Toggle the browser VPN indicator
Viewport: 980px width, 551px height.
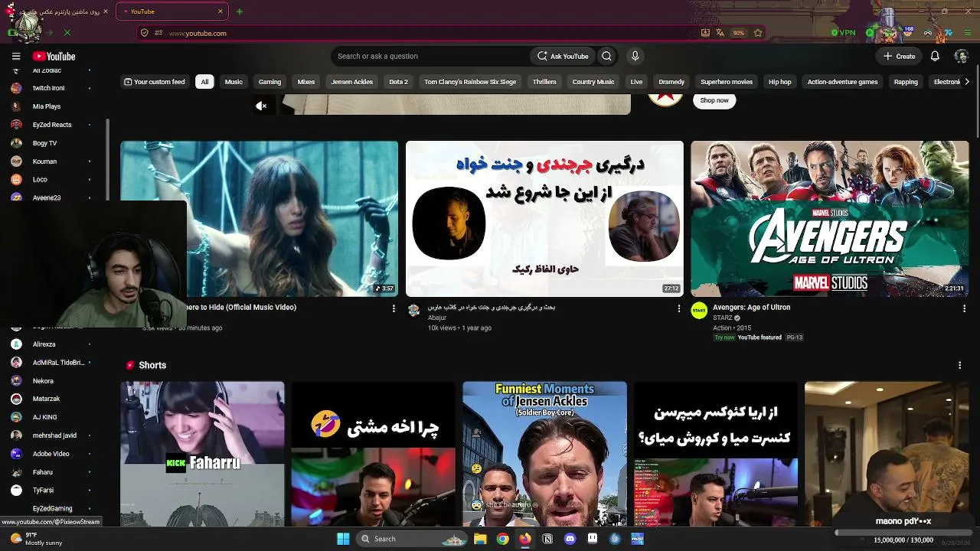844,33
